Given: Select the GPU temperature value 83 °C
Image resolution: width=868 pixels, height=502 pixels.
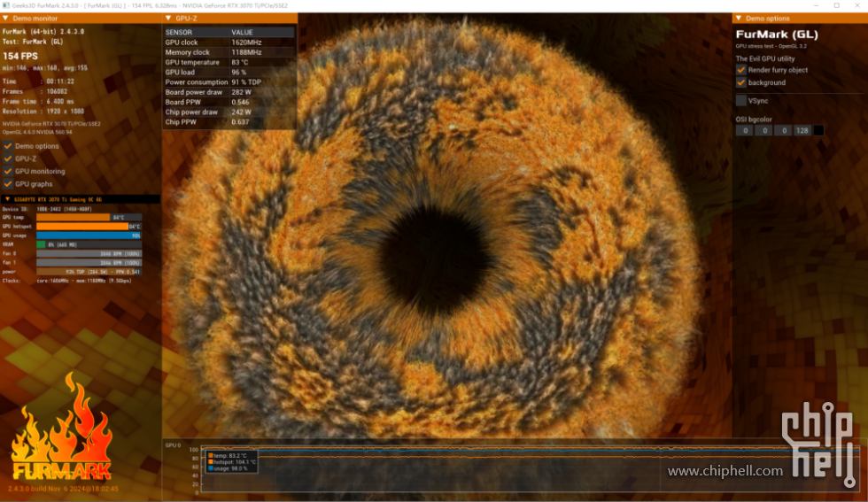Looking at the screenshot, I should pos(240,62).
